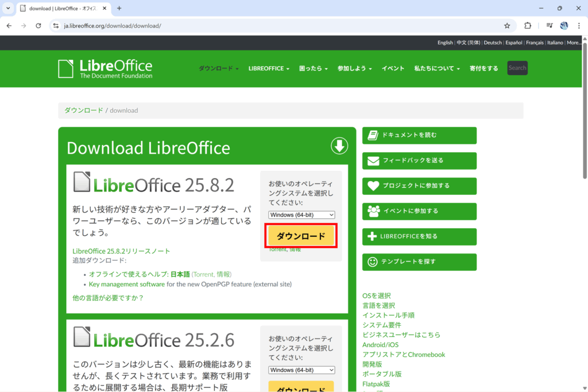Open a new browser tab with plus icon
This screenshot has width=588, height=392.
[119, 9]
